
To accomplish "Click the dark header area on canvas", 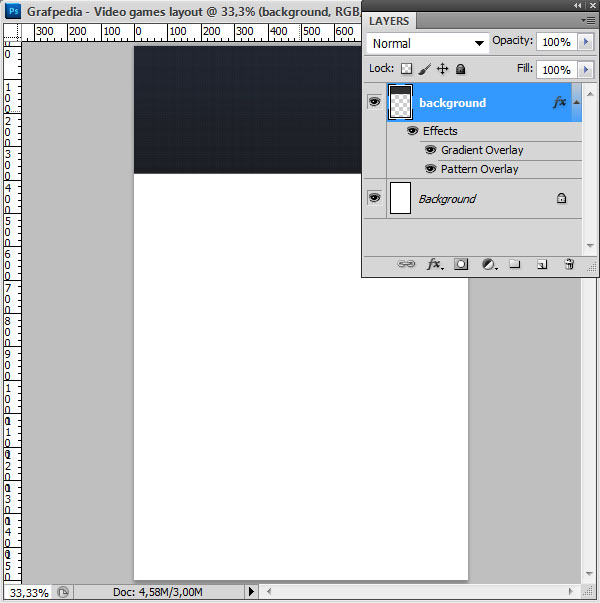I will [x=247, y=110].
